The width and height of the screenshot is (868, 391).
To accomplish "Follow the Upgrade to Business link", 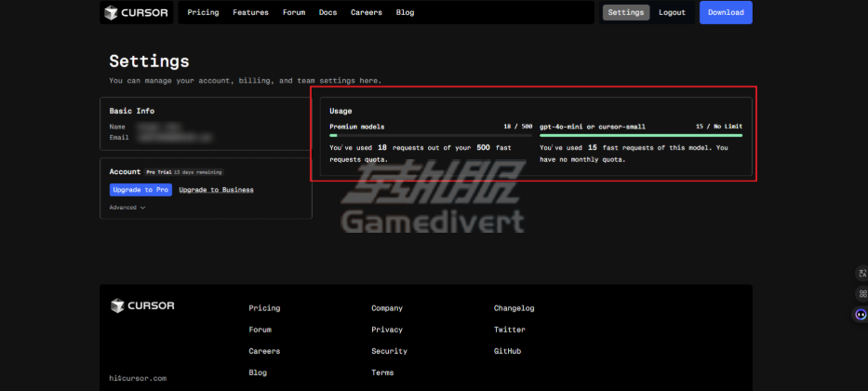I will (216, 190).
